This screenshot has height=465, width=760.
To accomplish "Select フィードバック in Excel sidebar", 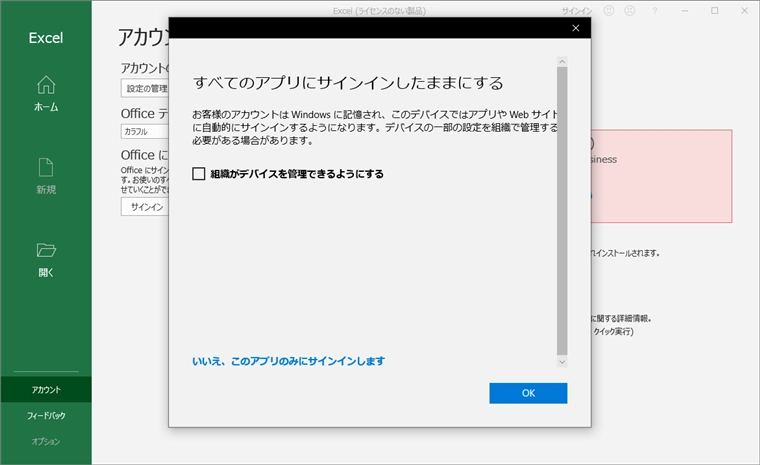I will (46, 416).
